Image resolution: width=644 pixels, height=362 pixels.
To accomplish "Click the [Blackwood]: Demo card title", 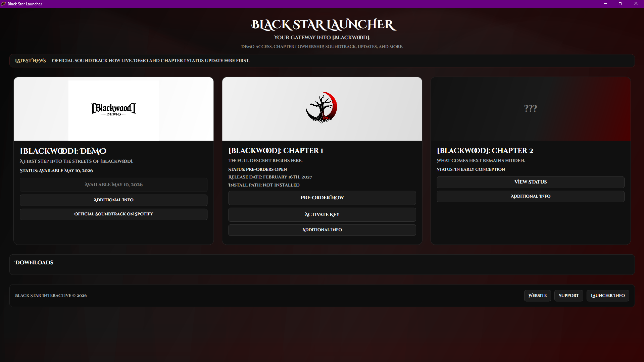I will pos(63,151).
